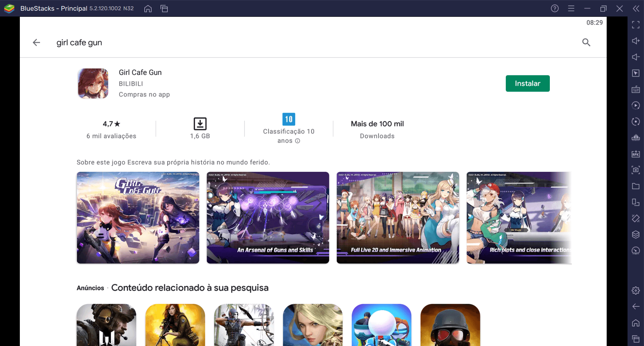Click the Instalar button
644x346 pixels.
click(527, 83)
